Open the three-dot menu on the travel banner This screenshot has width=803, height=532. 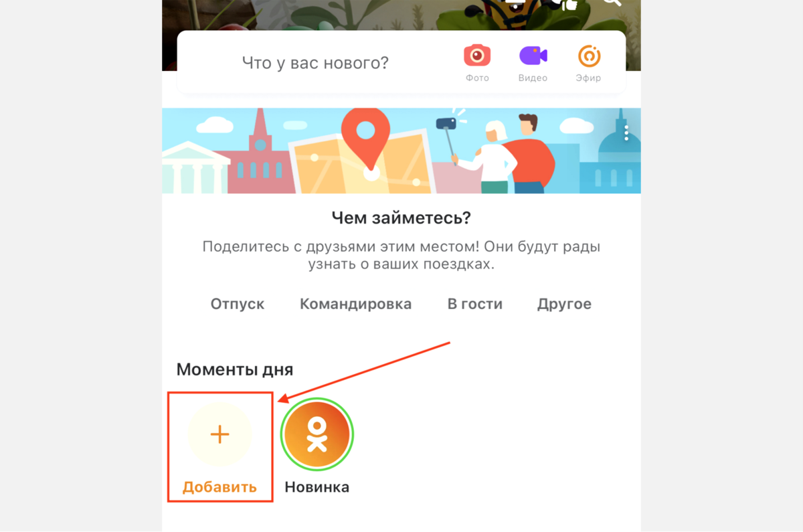[x=626, y=132]
